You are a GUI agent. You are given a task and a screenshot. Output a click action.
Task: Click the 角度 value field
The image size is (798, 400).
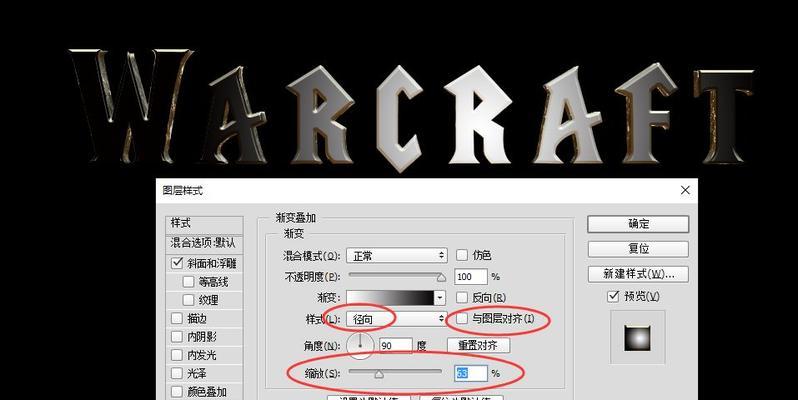click(395, 346)
